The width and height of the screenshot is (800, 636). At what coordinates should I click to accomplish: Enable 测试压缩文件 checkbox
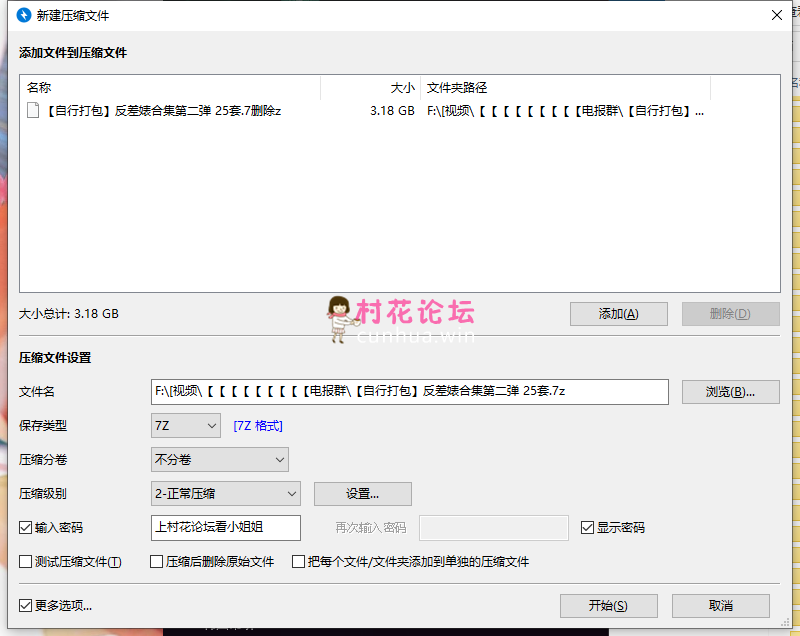pos(26,562)
